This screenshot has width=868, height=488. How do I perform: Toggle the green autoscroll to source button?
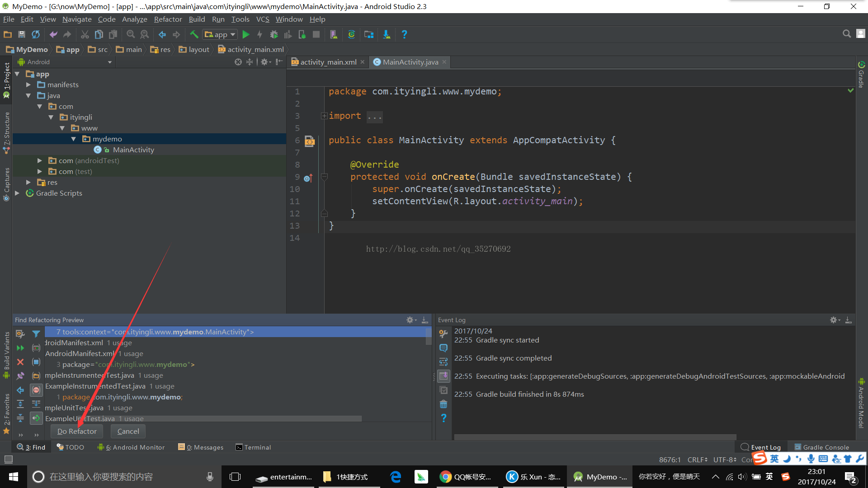(x=36, y=418)
